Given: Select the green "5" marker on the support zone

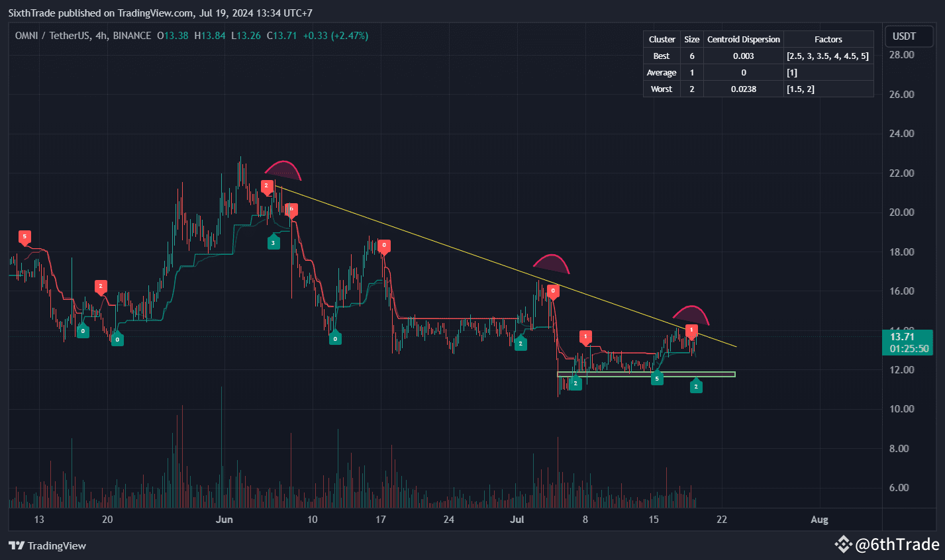Looking at the screenshot, I should click(x=657, y=379).
